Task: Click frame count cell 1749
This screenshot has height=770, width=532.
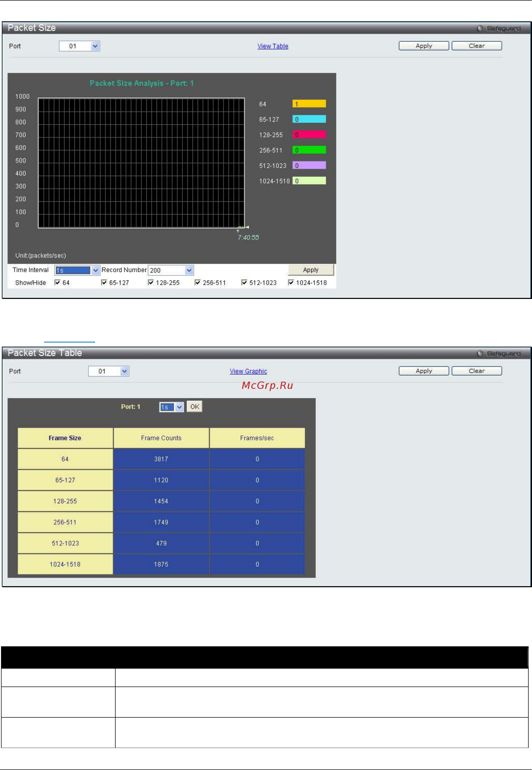Action: coord(161,522)
